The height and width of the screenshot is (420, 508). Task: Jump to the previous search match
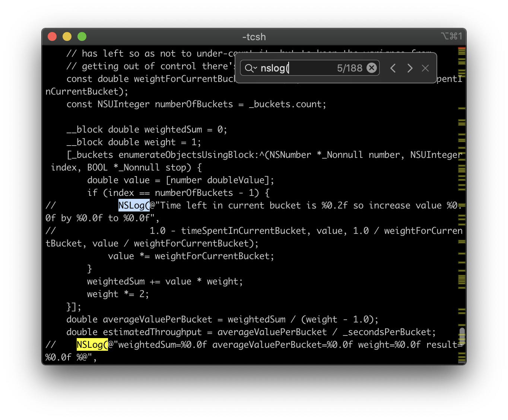(x=393, y=68)
